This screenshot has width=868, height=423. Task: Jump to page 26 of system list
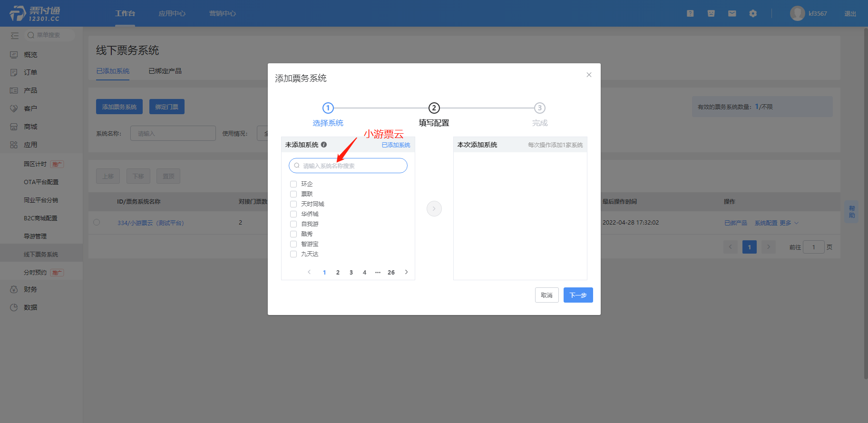pos(391,273)
